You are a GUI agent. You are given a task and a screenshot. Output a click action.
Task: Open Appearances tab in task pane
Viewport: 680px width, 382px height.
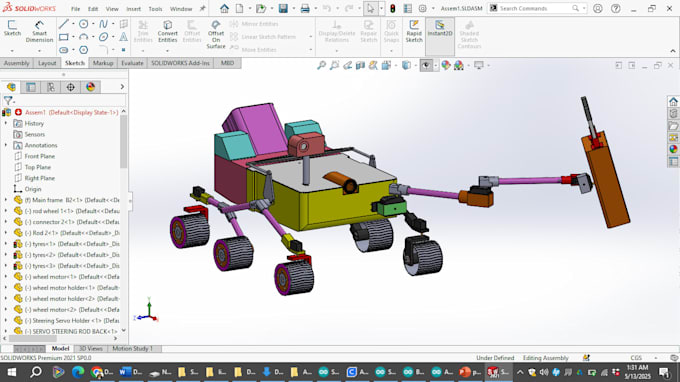[673, 149]
